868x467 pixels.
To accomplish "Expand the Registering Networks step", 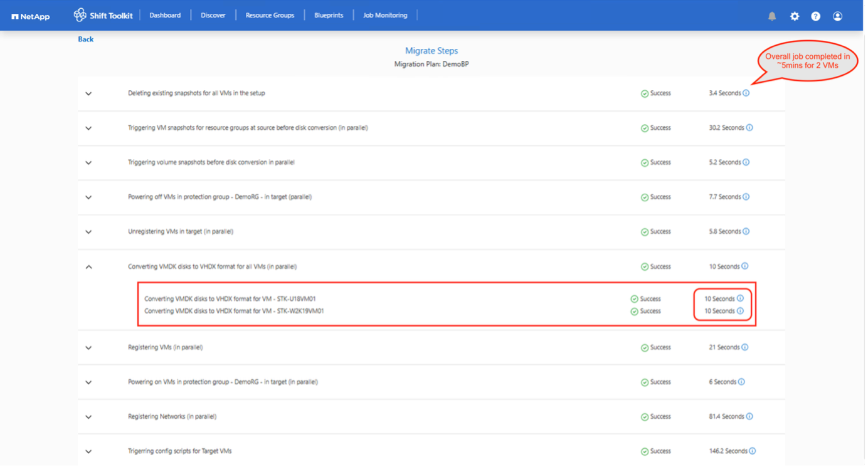I will click(88, 417).
